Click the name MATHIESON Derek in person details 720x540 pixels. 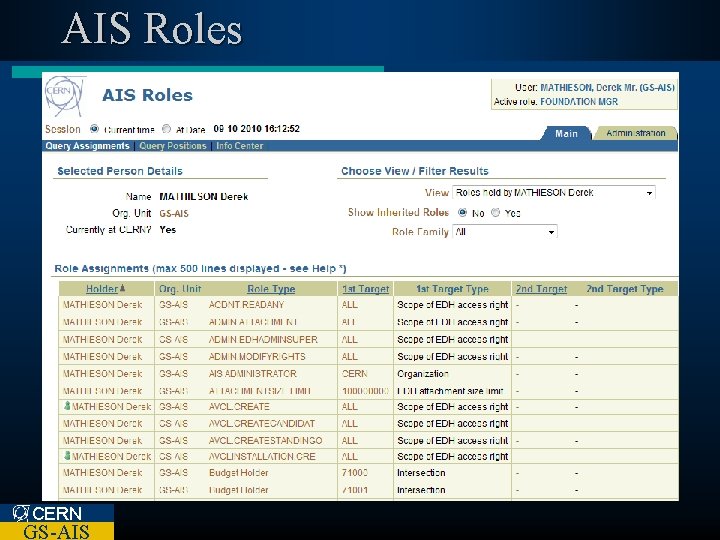204,197
